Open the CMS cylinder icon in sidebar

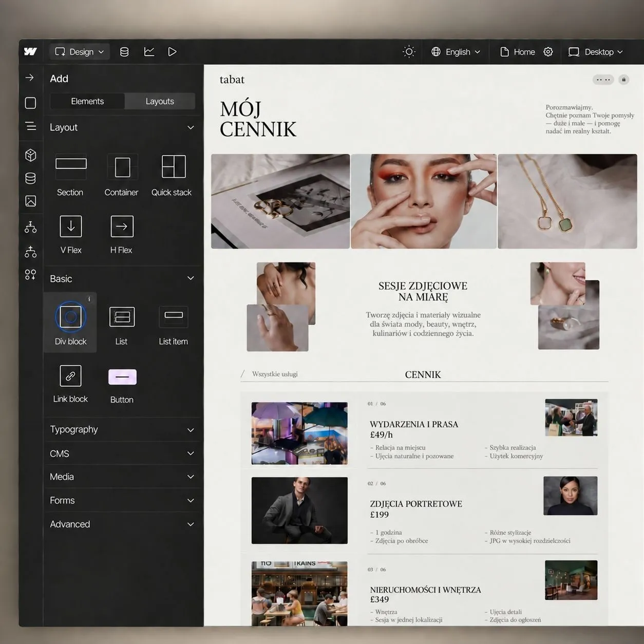[31, 178]
